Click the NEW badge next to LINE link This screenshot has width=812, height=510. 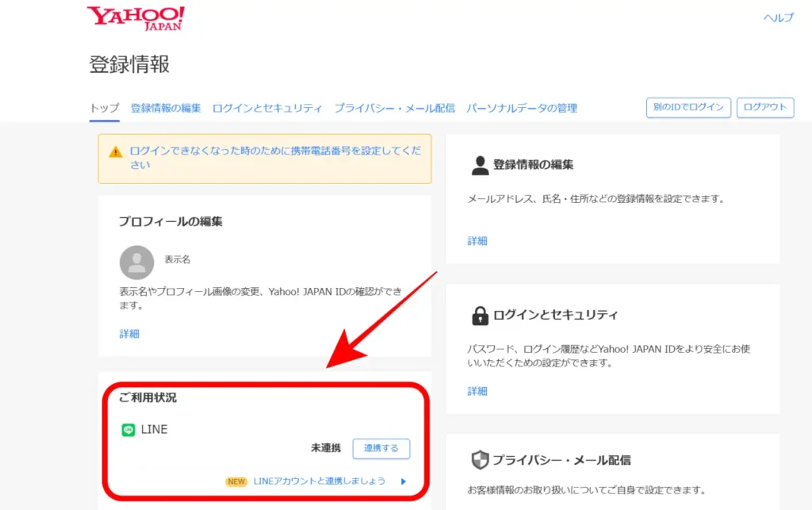[x=236, y=481]
